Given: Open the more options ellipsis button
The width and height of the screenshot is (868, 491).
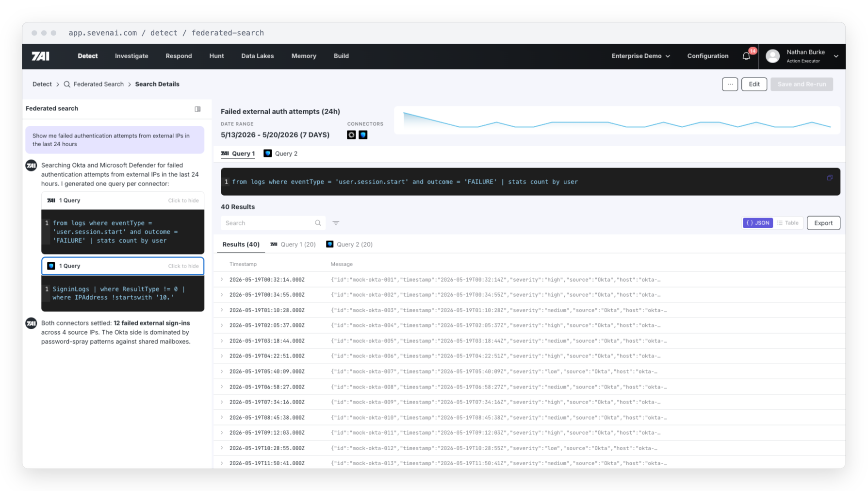Looking at the screenshot, I should 730,85.
